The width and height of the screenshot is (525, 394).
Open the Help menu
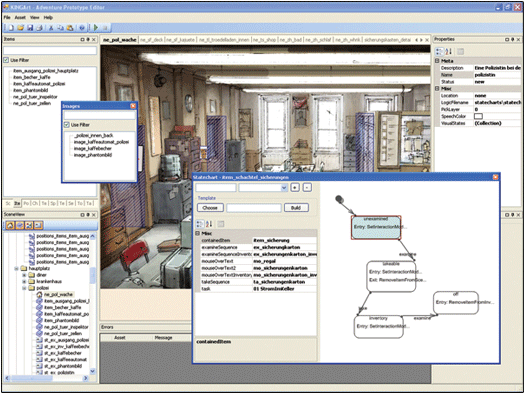click(x=48, y=17)
